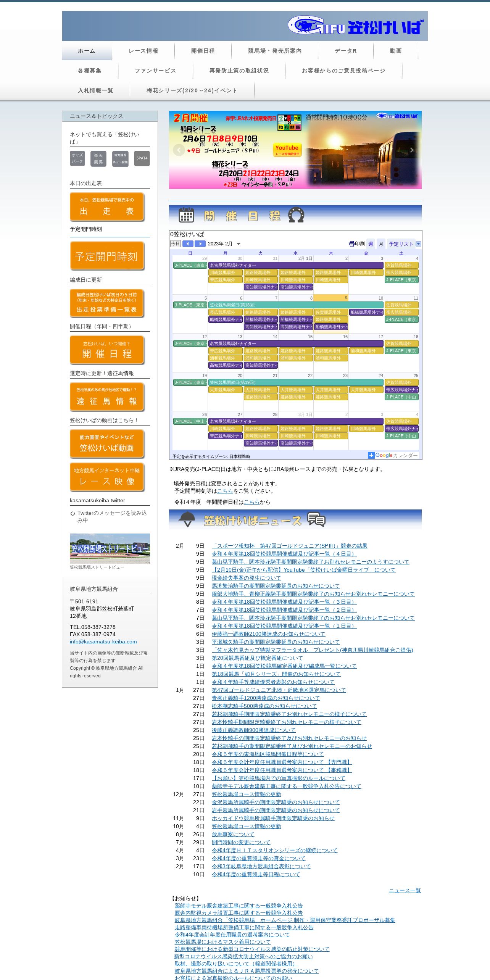This screenshot has width=490, height=980.
Task: Open 松本剛志騎手500勝達成 news link
Action: click(264, 706)
